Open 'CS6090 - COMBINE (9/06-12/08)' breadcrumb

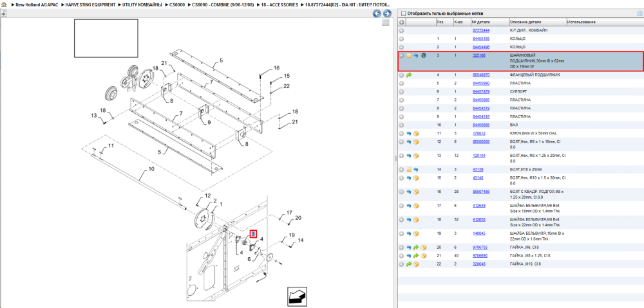click(223, 5)
